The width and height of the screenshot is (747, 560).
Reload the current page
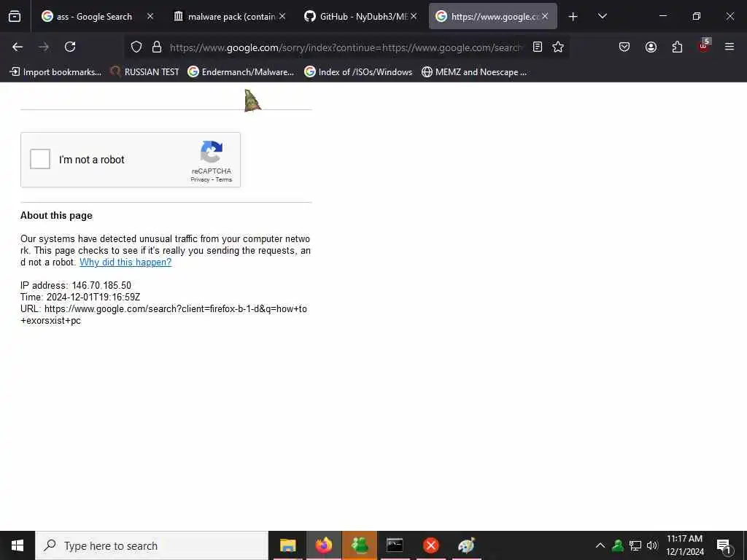(70, 47)
